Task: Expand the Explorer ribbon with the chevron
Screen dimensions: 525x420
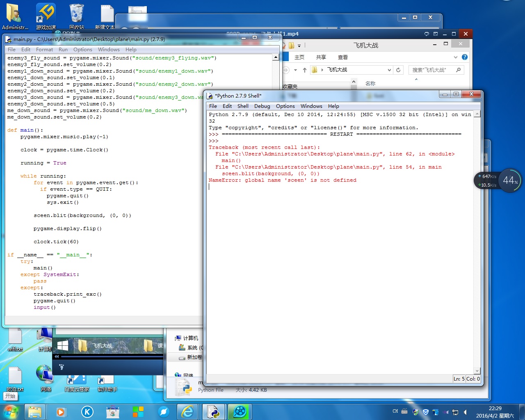Action: [x=455, y=57]
